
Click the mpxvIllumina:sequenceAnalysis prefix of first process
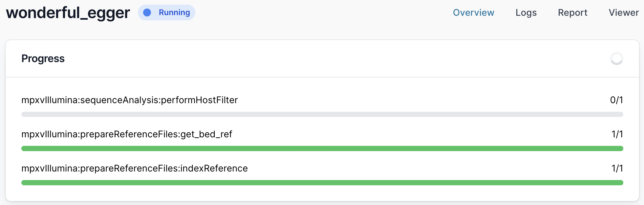(x=90, y=100)
